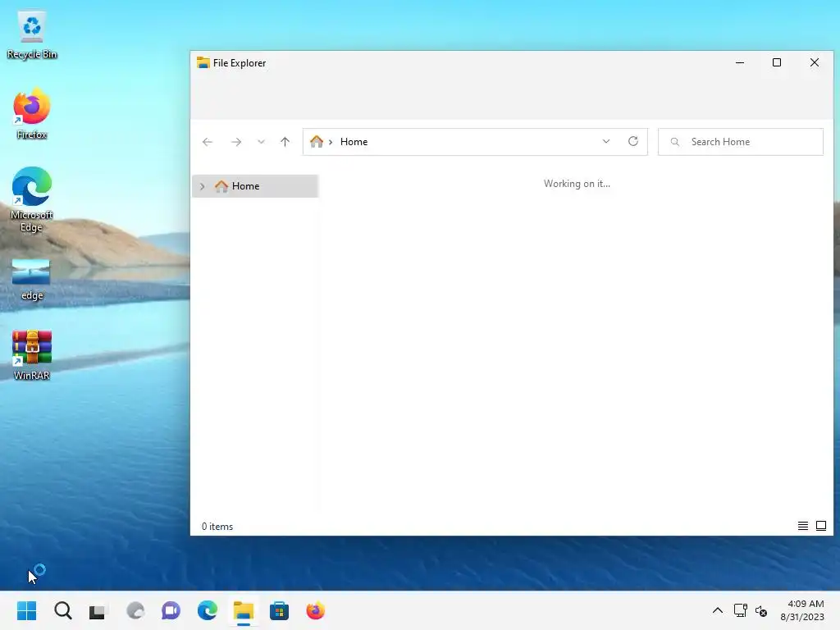Screen dimensions: 840x630
Task: Show hidden system tray icons
Action: (717, 610)
